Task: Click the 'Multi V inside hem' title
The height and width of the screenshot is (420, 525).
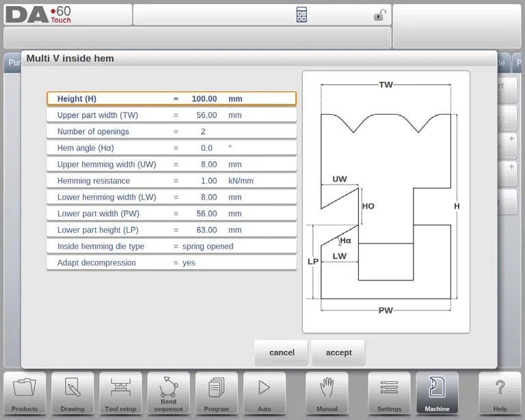Action: point(70,59)
